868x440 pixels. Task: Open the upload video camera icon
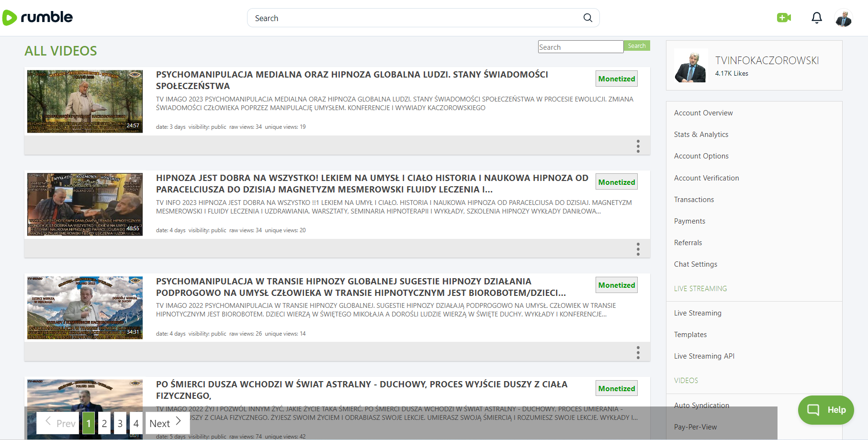pyautogui.click(x=784, y=18)
